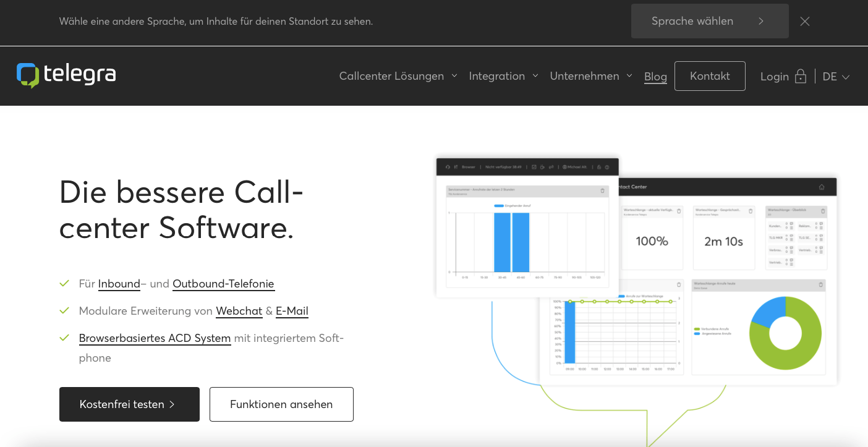Image resolution: width=868 pixels, height=447 pixels.
Task: Open the Login link
Action: pyautogui.click(x=775, y=77)
